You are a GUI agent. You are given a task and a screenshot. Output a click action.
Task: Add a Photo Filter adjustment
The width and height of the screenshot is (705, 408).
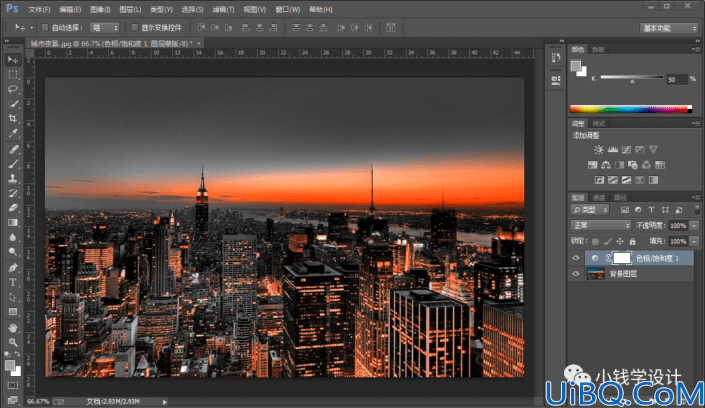[x=633, y=165]
